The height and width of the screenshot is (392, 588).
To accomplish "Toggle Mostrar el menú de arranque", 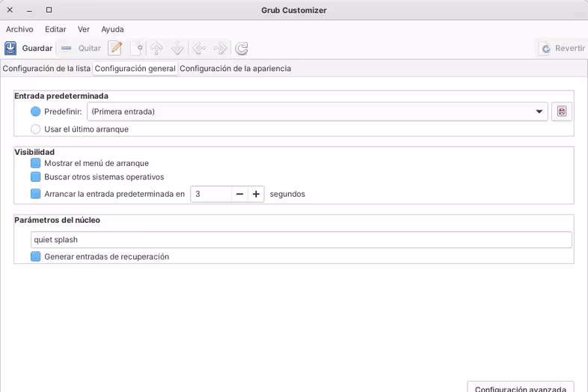I will (x=36, y=163).
